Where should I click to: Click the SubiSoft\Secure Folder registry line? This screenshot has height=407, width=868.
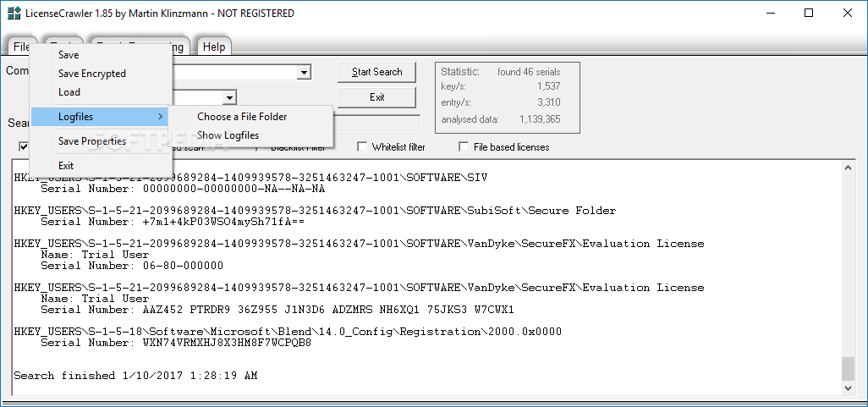pyautogui.click(x=315, y=211)
